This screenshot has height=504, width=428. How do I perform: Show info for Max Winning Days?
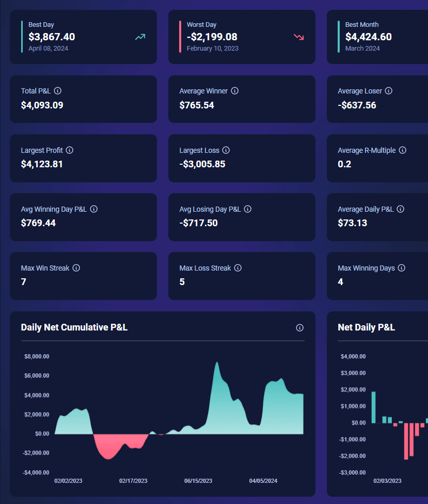click(402, 268)
